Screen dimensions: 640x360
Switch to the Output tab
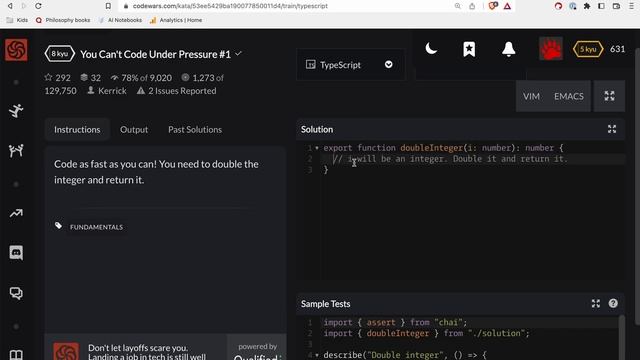coord(134,129)
